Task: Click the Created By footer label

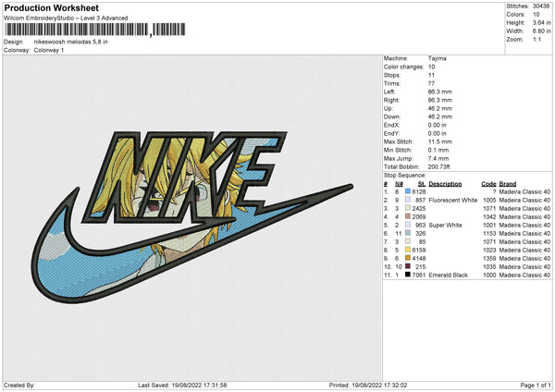Action: click(x=19, y=385)
